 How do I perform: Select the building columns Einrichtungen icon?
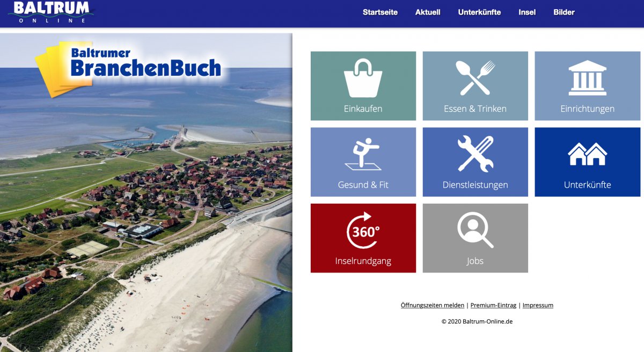[587, 78]
